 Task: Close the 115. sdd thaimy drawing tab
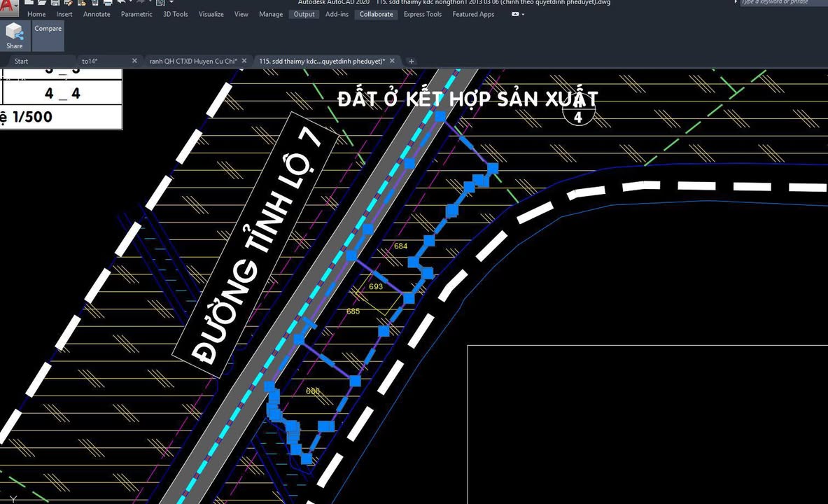click(392, 61)
